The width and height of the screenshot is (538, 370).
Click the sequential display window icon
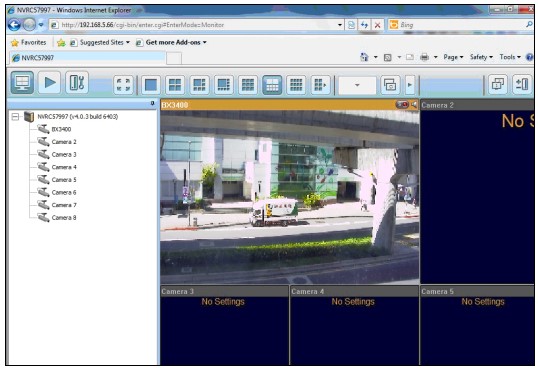tap(390, 84)
